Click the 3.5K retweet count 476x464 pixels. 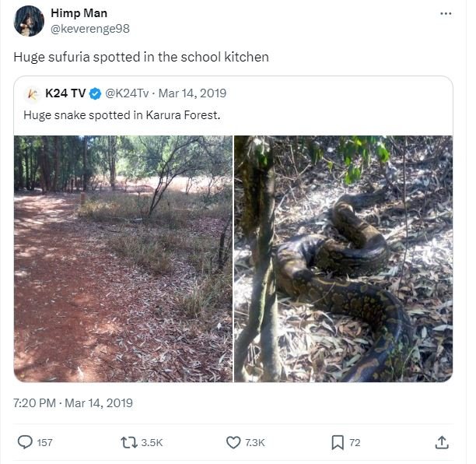152,442
